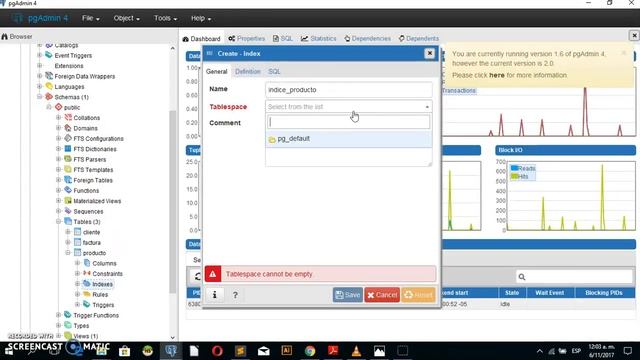Expand the Domains node
Viewport: 640px width, 360px height.
click(58, 128)
